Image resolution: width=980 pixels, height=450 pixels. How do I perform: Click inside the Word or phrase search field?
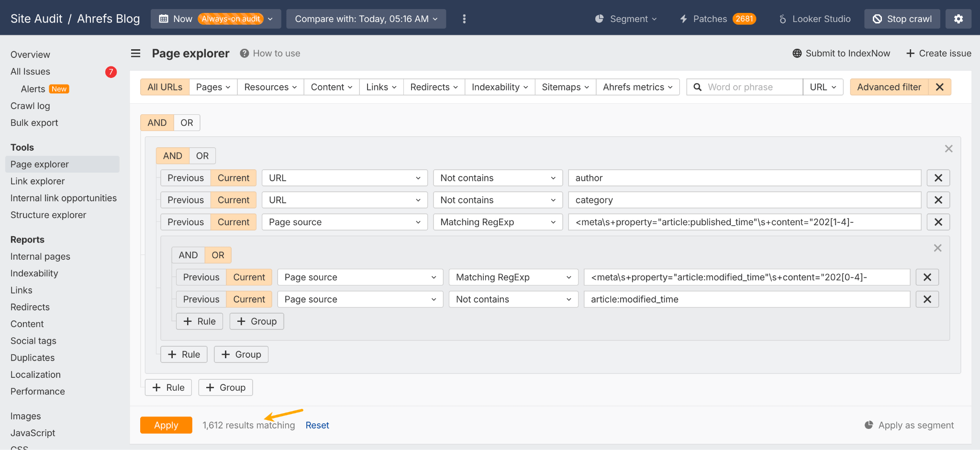pyautogui.click(x=744, y=87)
